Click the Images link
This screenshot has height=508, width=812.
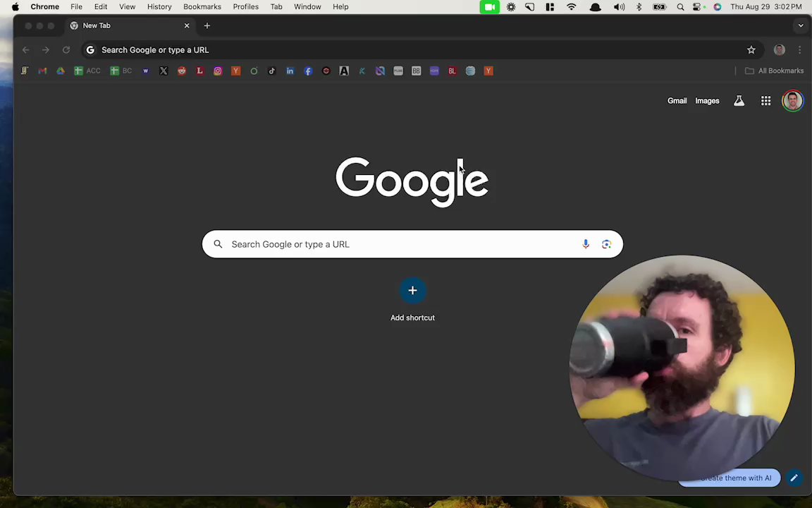[x=708, y=101]
